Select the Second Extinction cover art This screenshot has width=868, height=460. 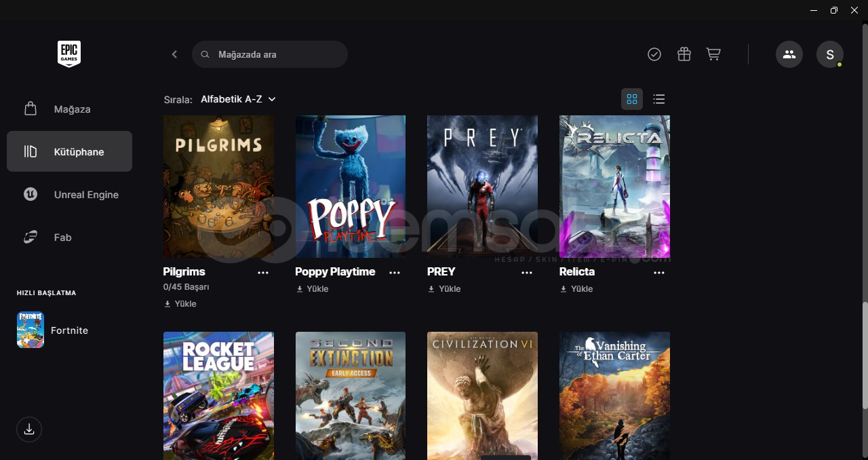point(351,396)
